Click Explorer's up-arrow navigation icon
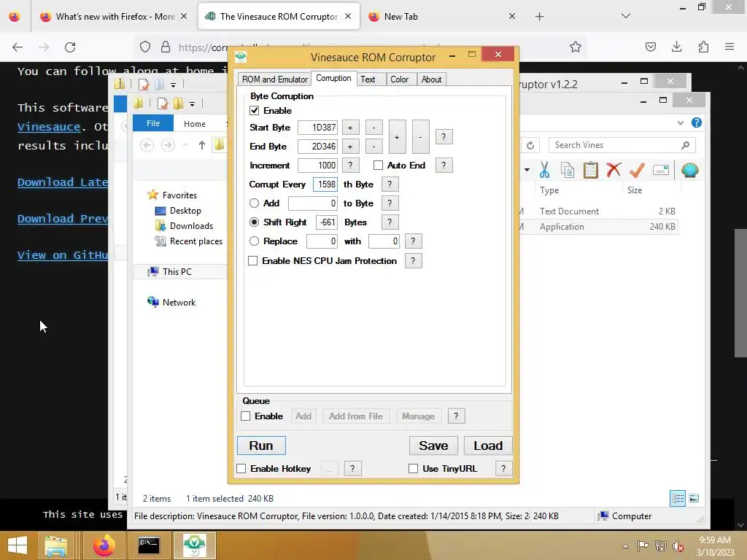Screen dimensions: 747x560 [x=202, y=145]
